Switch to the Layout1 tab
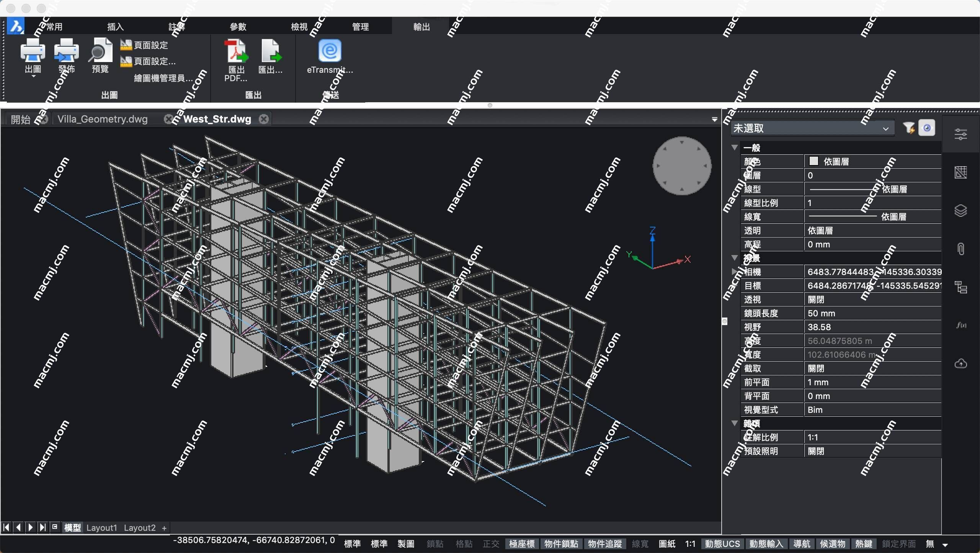980x553 pixels. (101, 528)
